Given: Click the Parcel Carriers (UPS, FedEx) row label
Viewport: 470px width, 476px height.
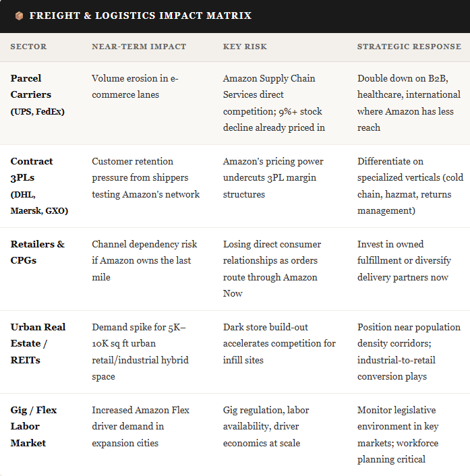Looking at the screenshot, I should point(38,94).
